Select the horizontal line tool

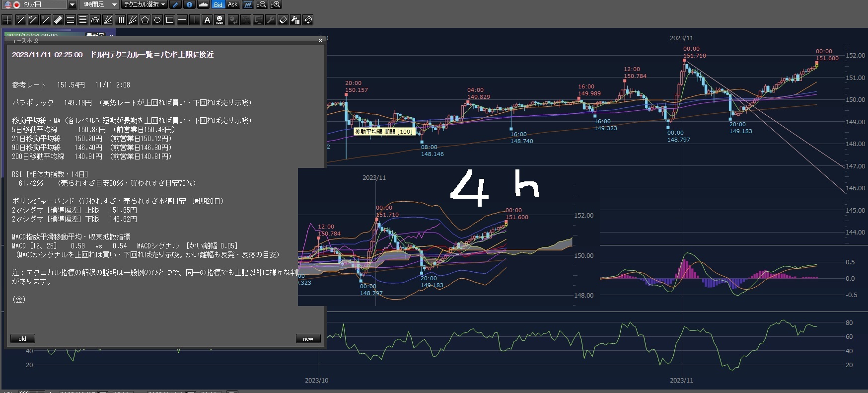pos(182,20)
